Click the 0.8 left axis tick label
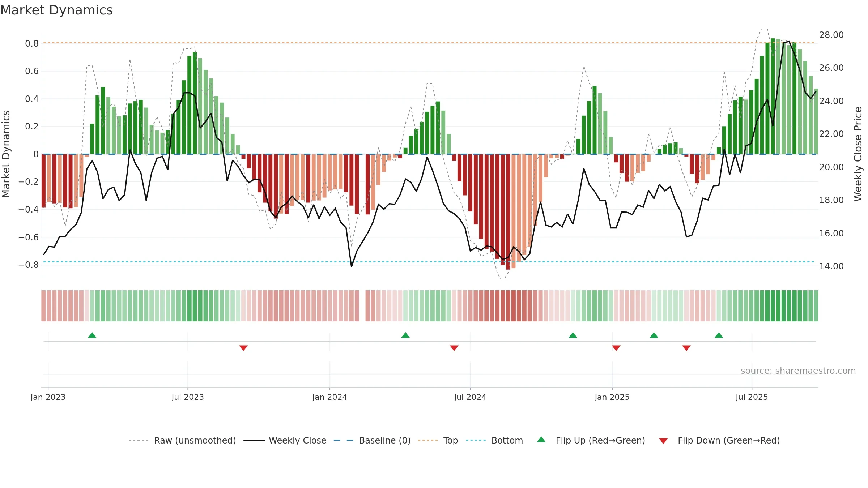The width and height of the screenshot is (868, 488). click(x=32, y=44)
